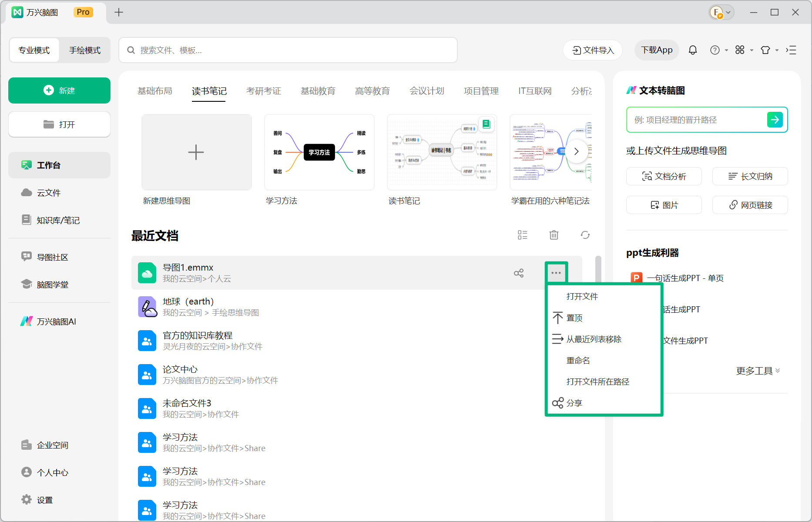The height and width of the screenshot is (522, 812).
Task: Open 知识库/笔记 in the sidebar
Action: (59, 220)
